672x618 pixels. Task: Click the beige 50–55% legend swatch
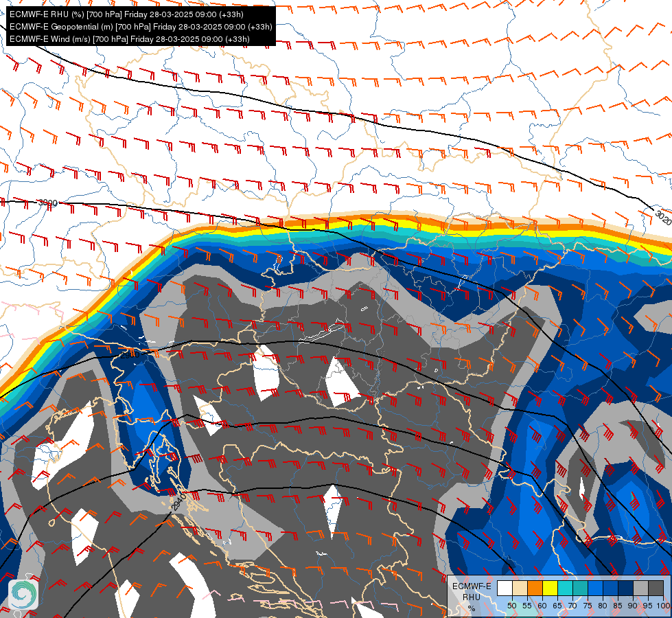520,588
